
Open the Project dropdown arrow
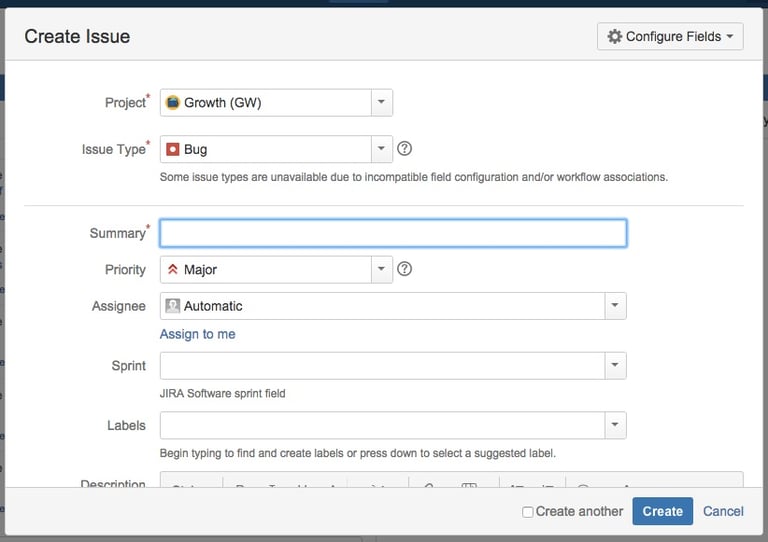381,103
